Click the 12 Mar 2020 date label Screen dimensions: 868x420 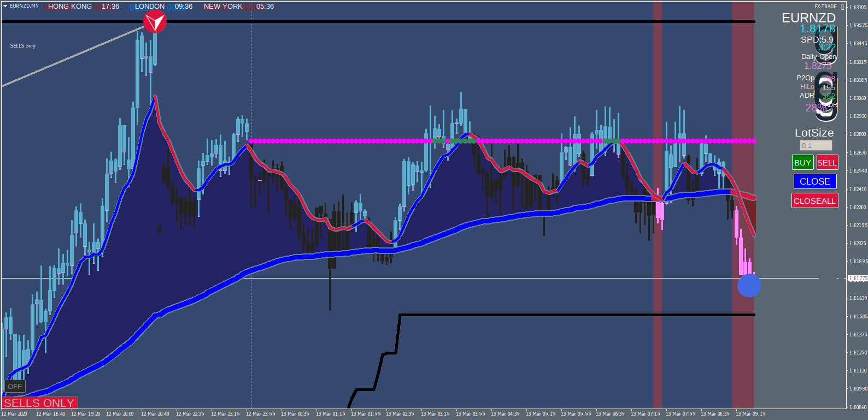coord(14,414)
